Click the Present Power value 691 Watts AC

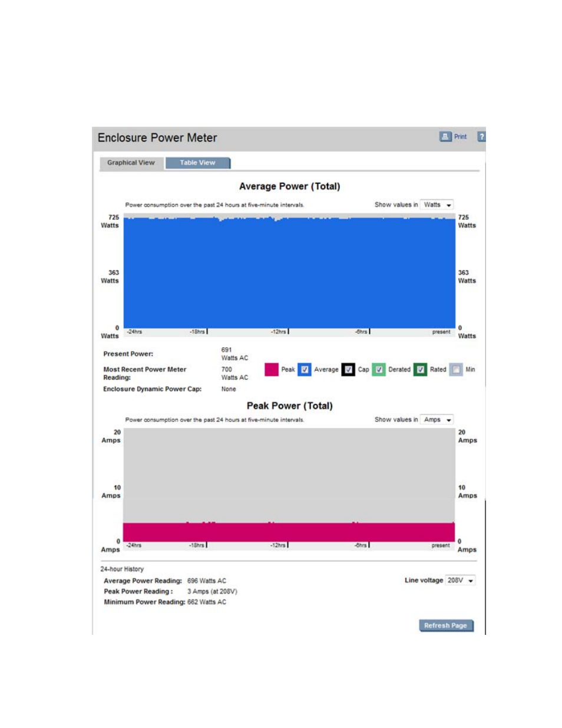[234, 354]
